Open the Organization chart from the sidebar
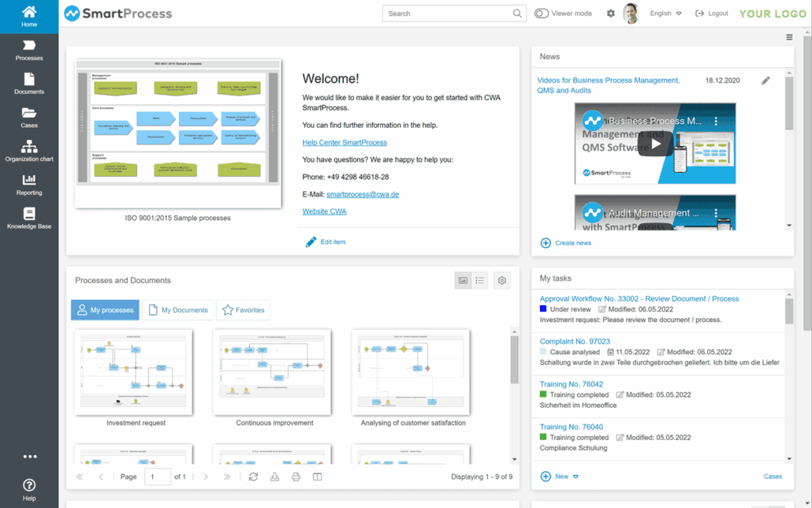Screen dimensions: 812x508 click(x=28, y=150)
